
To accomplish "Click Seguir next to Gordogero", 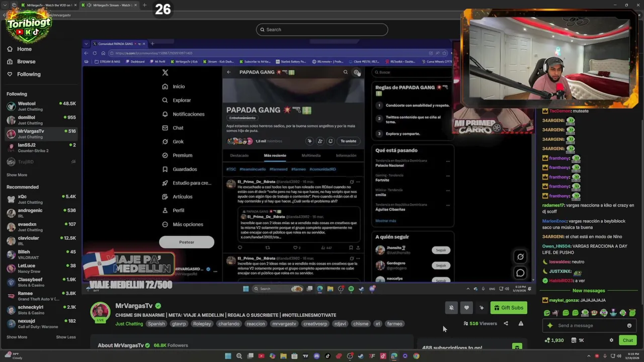I will click(441, 265).
